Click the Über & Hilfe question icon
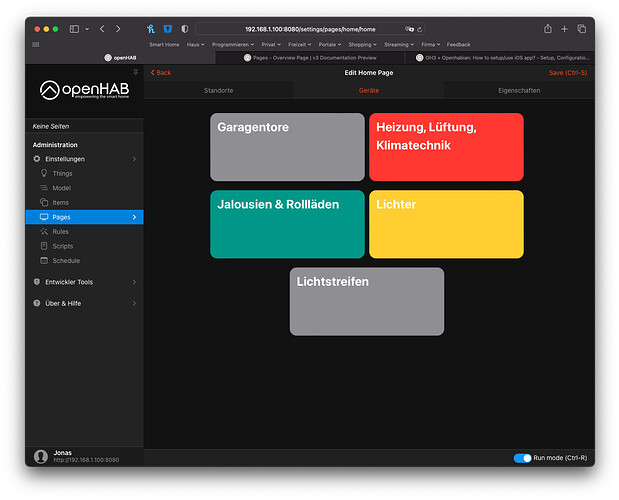This screenshot has height=500, width=619. click(x=37, y=303)
